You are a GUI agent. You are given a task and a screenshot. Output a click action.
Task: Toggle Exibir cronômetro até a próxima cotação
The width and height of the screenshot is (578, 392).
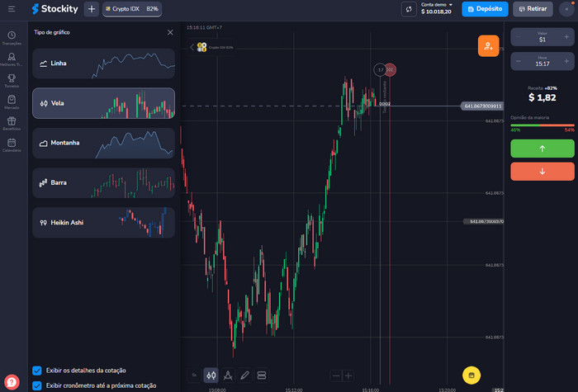(37, 385)
